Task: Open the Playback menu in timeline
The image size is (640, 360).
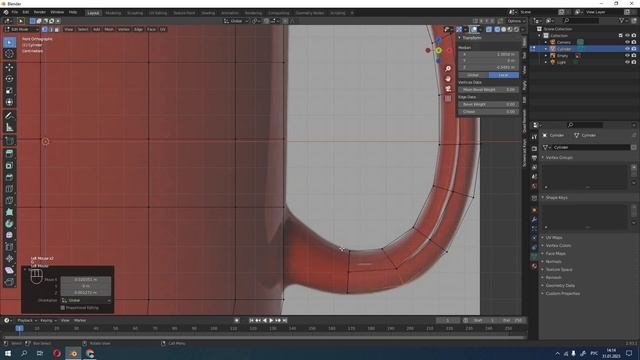Action: (27, 320)
